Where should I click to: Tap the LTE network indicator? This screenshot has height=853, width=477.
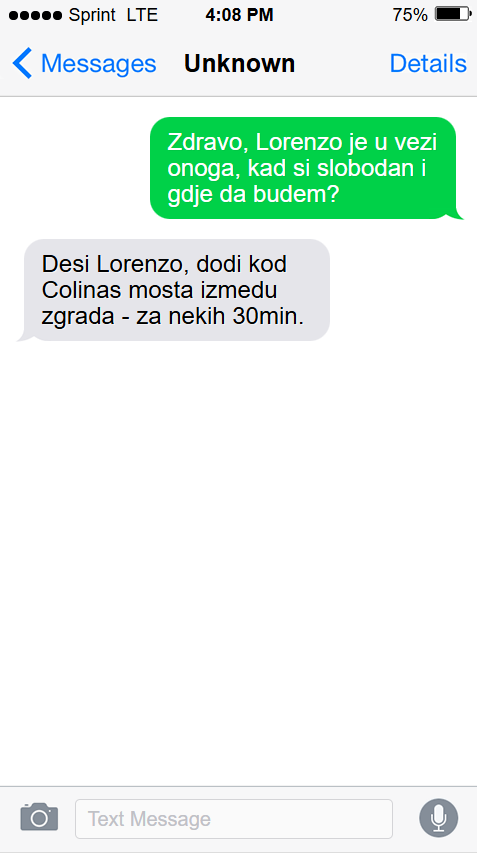coord(143,16)
